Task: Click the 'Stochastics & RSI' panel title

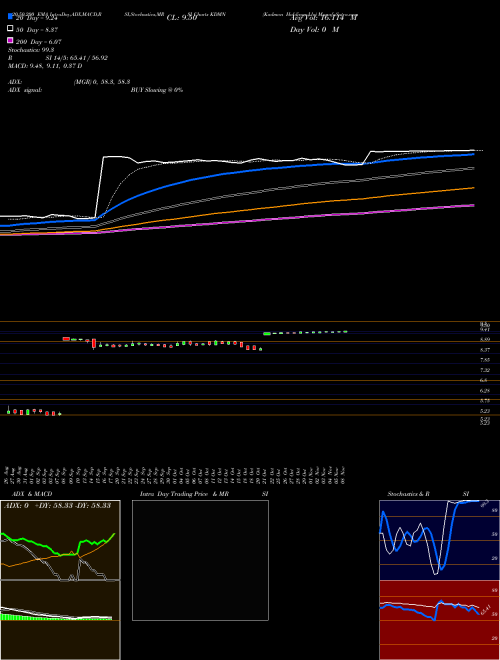Action: [428, 494]
